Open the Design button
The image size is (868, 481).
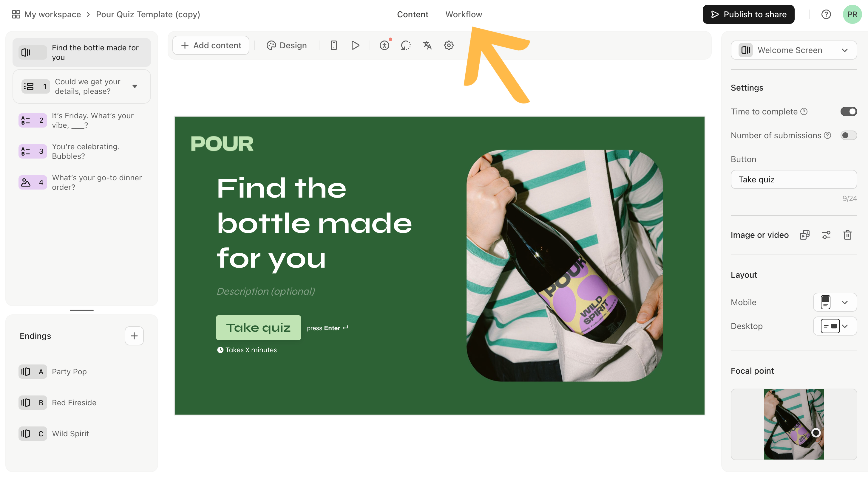pyautogui.click(x=287, y=45)
